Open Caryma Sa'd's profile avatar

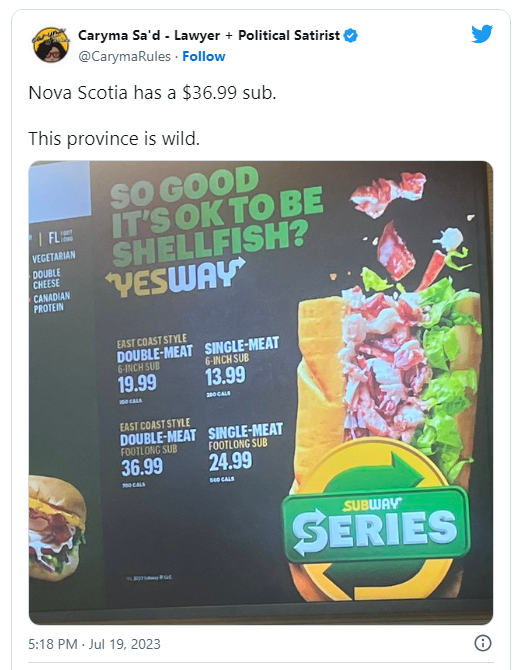(x=51, y=45)
